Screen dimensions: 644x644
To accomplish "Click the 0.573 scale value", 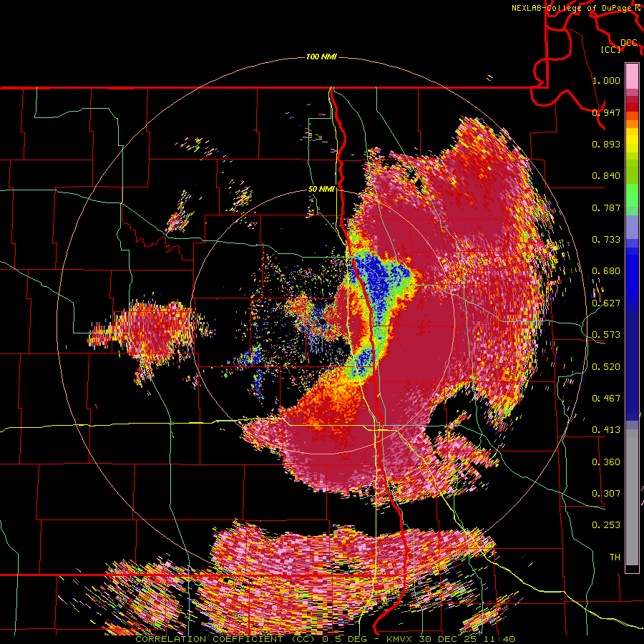I will click(606, 335).
